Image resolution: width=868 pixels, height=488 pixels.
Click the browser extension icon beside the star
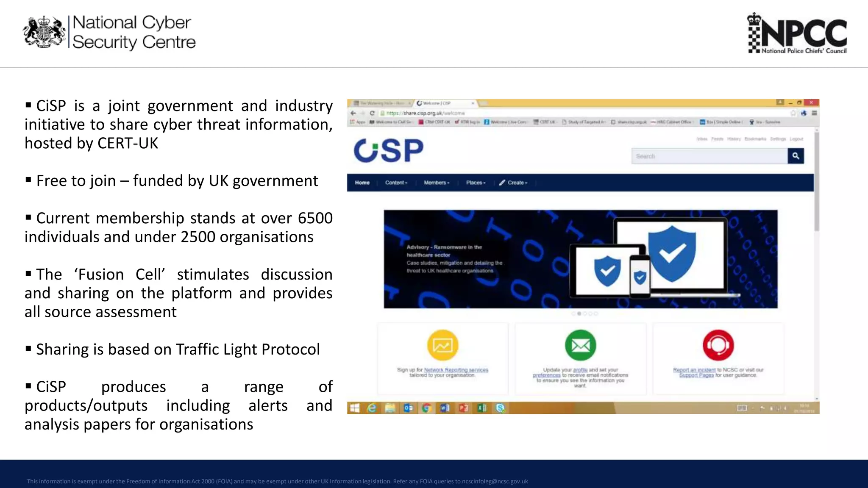point(804,113)
